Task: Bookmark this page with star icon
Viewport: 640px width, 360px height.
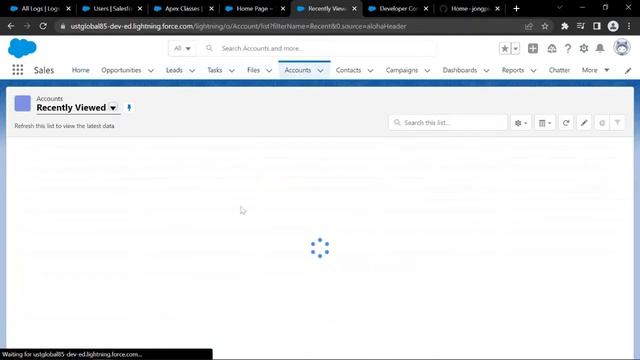Action: [544, 26]
